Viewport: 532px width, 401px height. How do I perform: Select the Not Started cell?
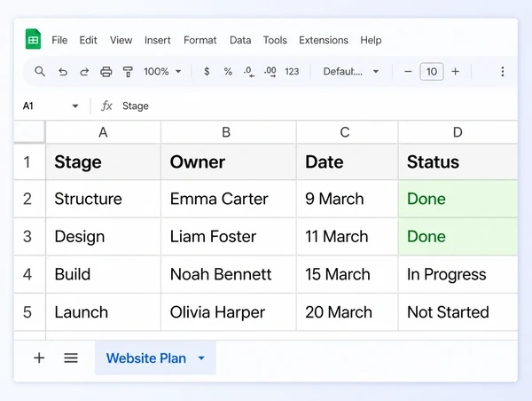pos(458,312)
